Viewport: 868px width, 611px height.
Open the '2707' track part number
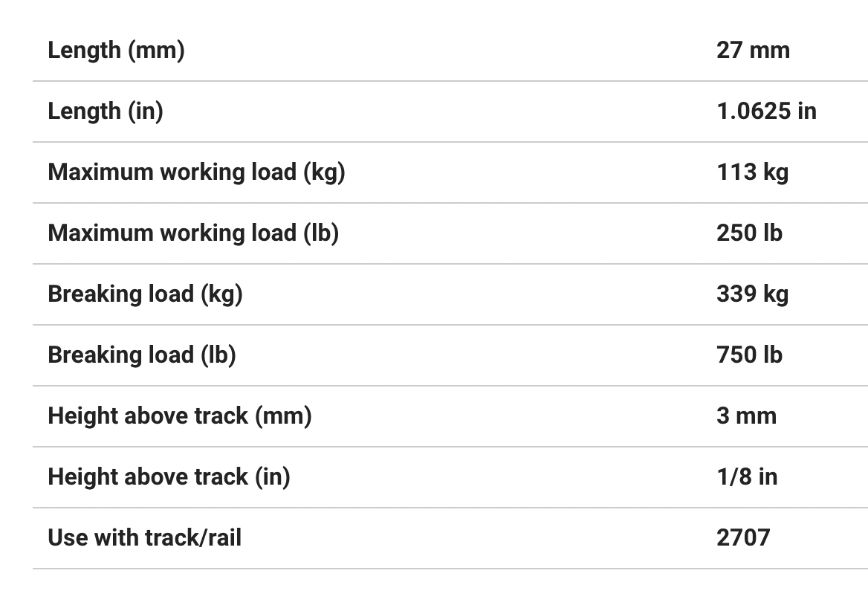click(743, 538)
